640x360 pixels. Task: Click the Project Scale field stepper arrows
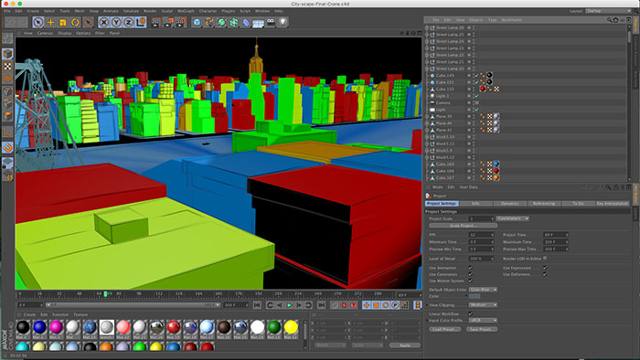click(x=492, y=219)
